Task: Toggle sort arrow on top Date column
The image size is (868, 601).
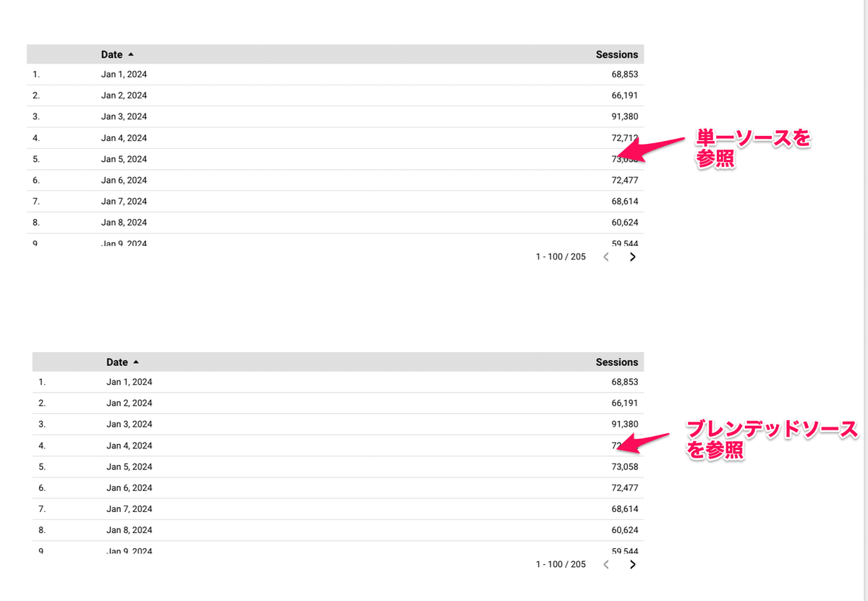Action: pos(131,54)
